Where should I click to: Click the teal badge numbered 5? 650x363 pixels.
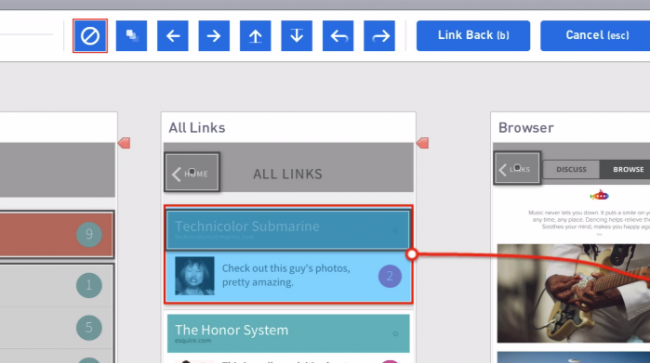click(x=89, y=327)
